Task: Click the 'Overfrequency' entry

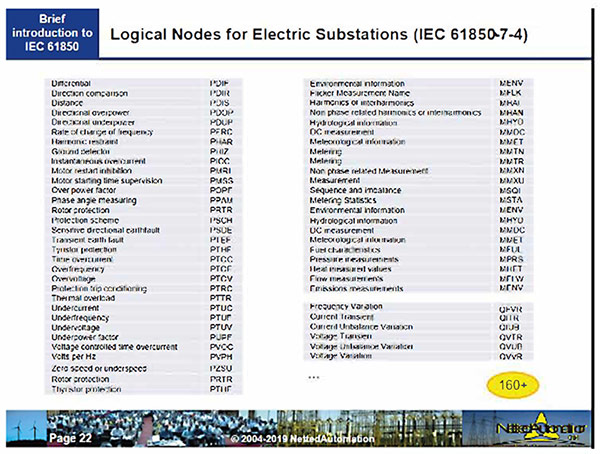Action: tap(78, 269)
